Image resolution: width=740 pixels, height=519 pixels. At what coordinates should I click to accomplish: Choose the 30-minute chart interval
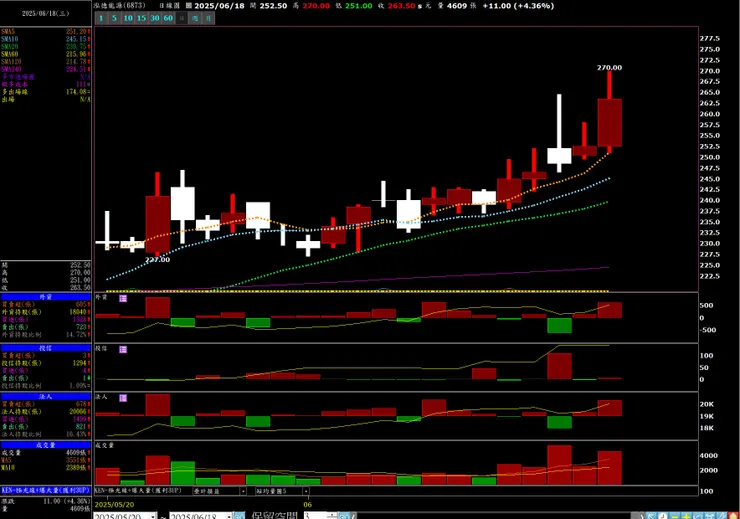click(x=155, y=18)
